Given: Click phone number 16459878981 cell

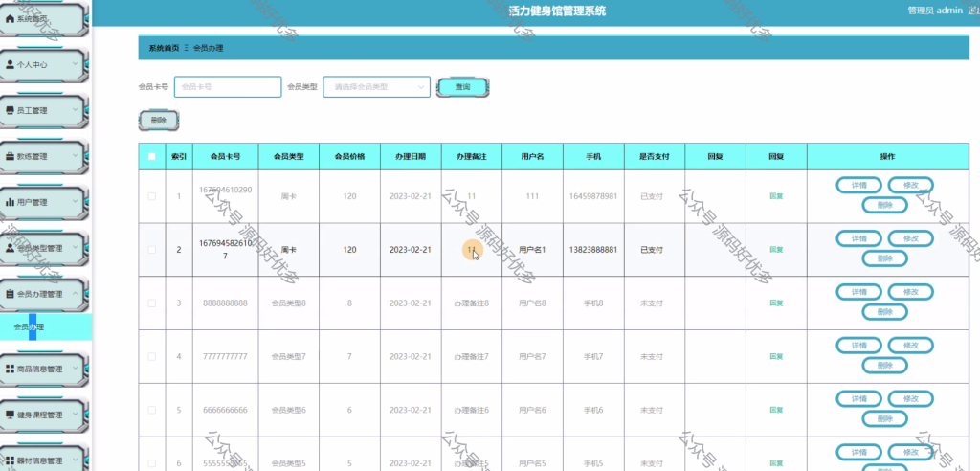Looking at the screenshot, I should click(593, 196).
